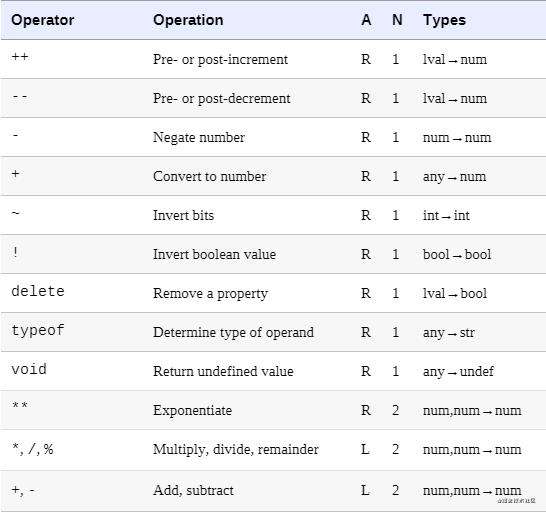Select the "any→undef" types cell
The image size is (546, 513).
[458, 372]
